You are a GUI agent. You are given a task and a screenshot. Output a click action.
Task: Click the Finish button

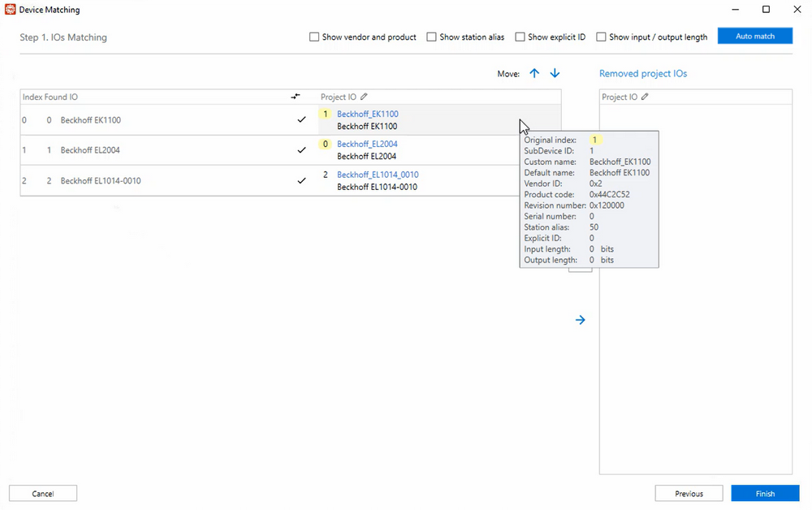(765, 494)
